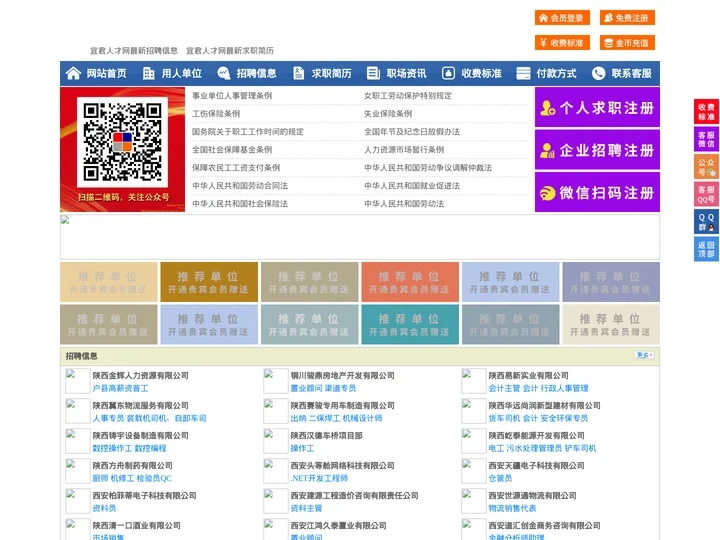Open 工伤保险条例 link
720x540 pixels.
[216, 113]
